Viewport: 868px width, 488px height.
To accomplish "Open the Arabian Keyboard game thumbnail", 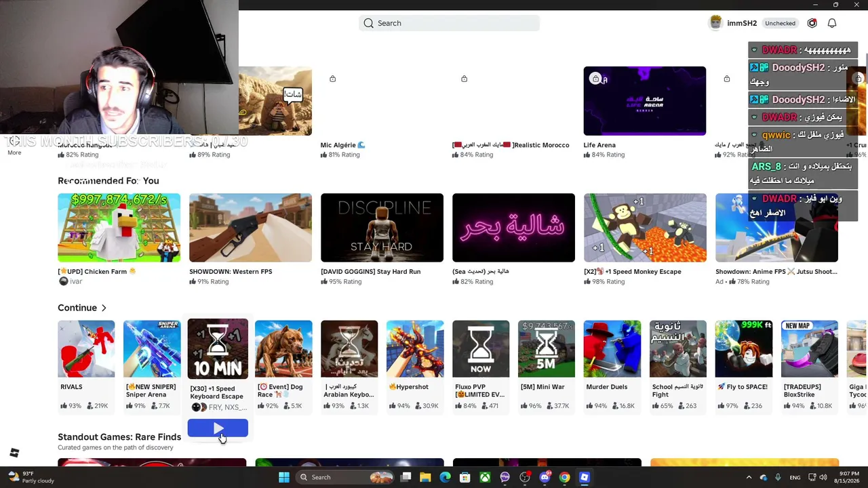I will pos(349,349).
